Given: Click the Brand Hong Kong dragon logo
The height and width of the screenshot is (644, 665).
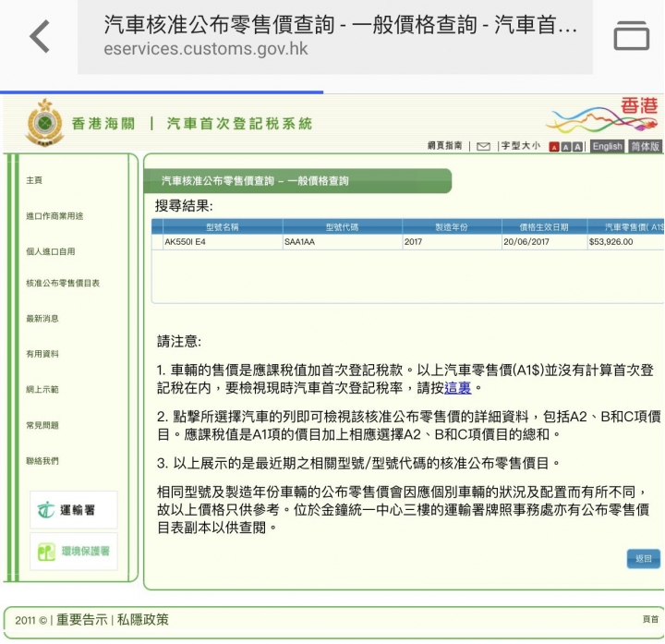Looking at the screenshot, I should (602, 115).
